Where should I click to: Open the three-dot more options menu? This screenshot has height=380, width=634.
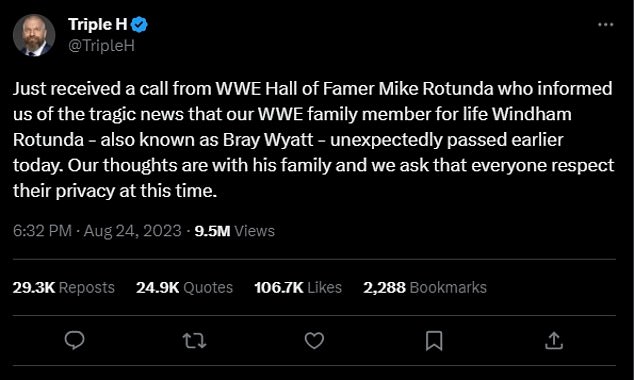pos(606,25)
